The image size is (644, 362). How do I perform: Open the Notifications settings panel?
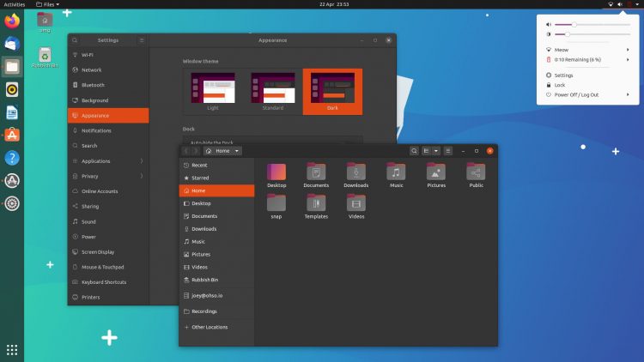click(x=108, y=130)
